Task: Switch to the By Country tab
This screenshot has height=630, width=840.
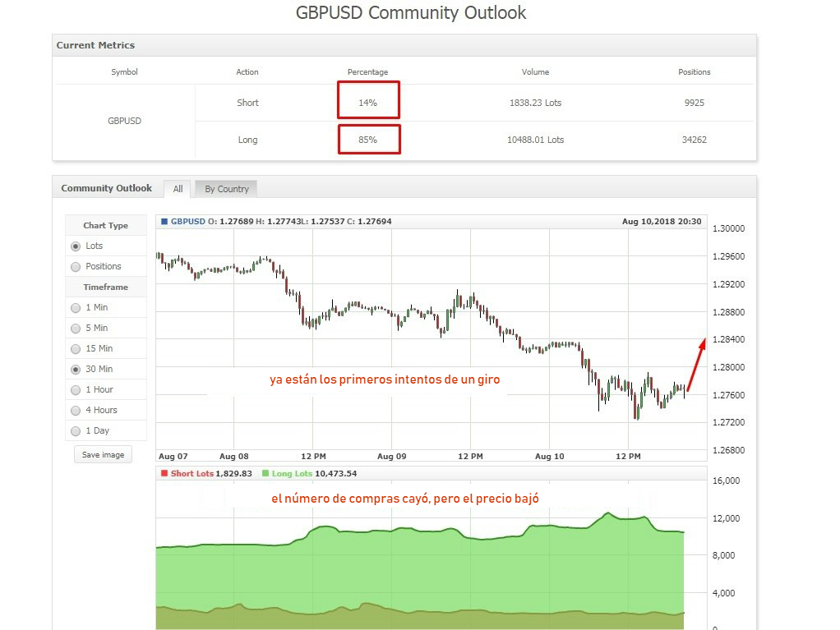Action: pos(226,189)
